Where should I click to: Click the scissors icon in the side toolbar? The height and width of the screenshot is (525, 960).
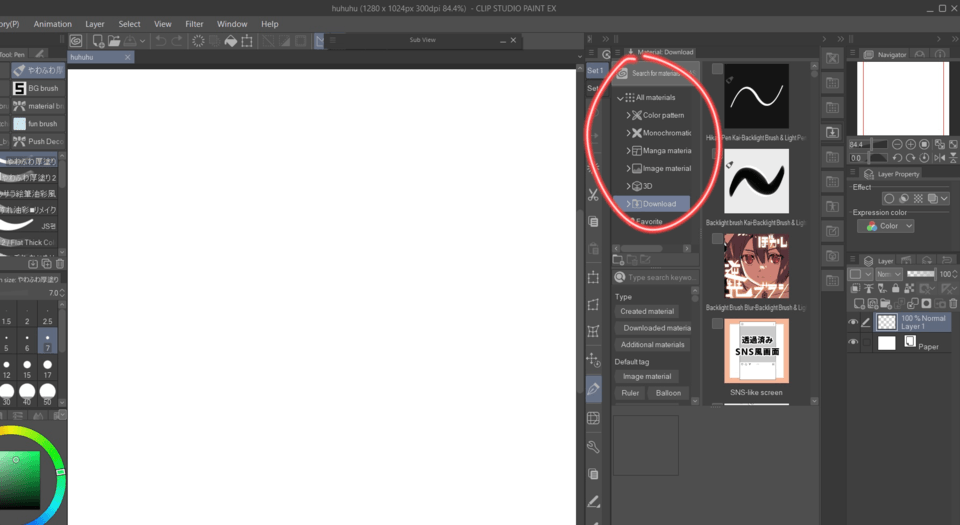coord(593,194)
